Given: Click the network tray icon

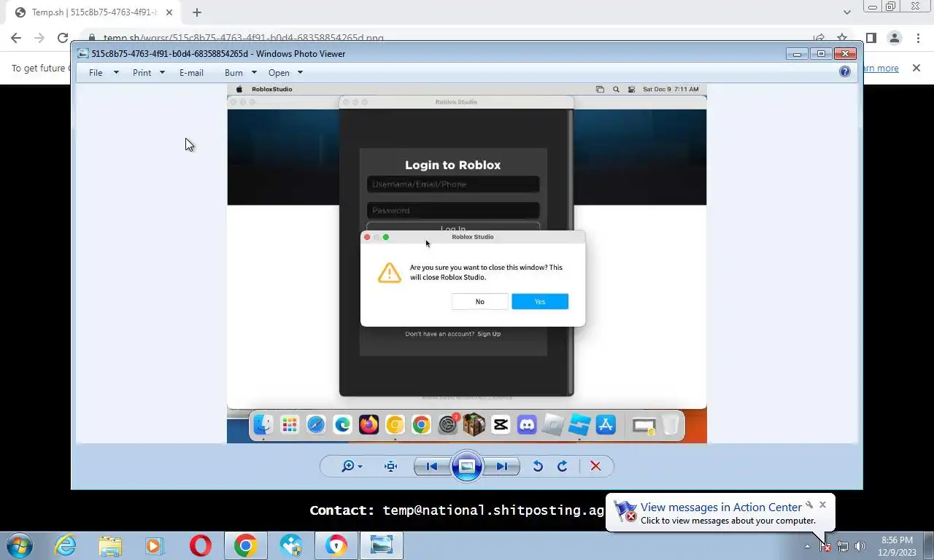Looking at the screenshot, I should pos(843,546).
